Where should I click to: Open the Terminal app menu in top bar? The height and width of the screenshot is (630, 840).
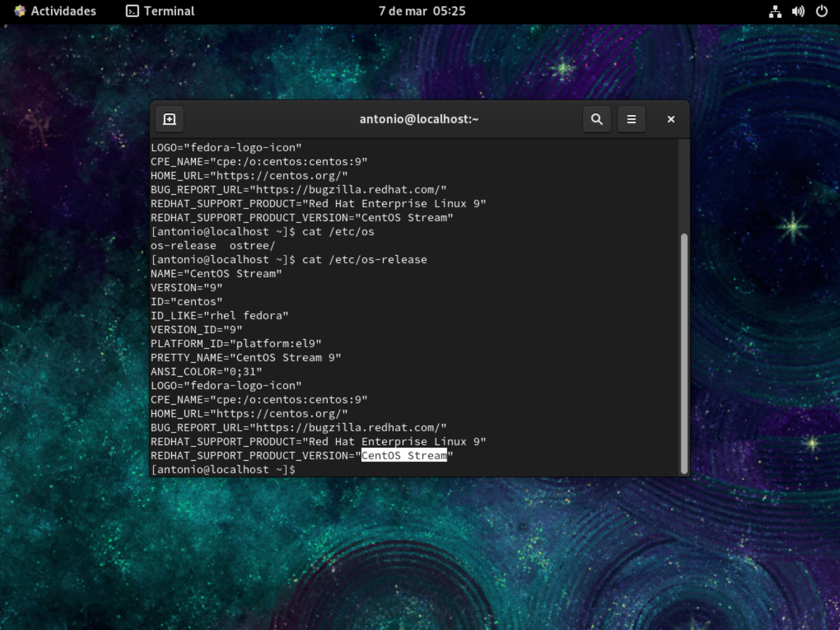click(x=161, y=11)
